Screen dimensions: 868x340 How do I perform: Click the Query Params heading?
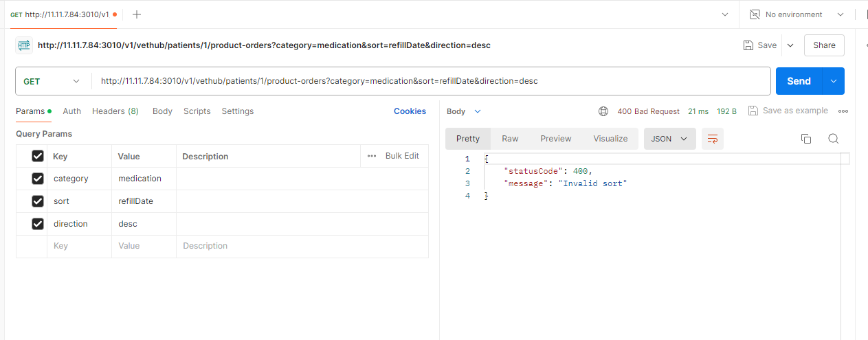(x=44, y=134)
